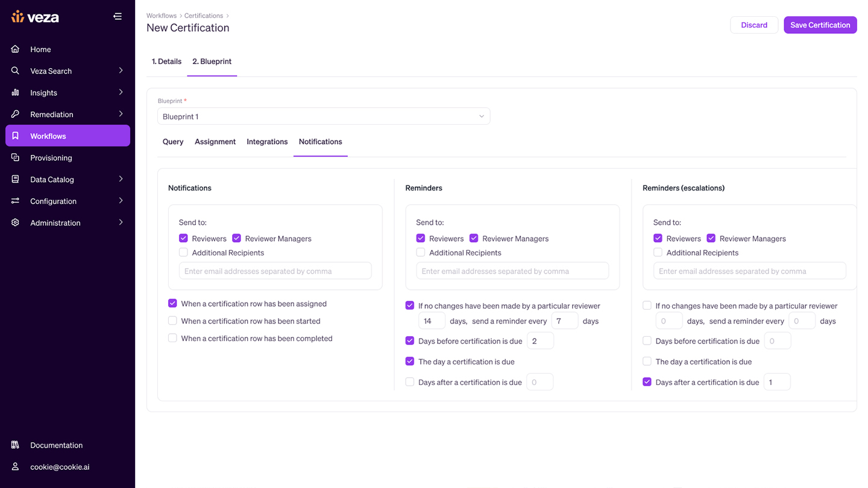
Task: Open the Query tab
Action: pos(173,142)
